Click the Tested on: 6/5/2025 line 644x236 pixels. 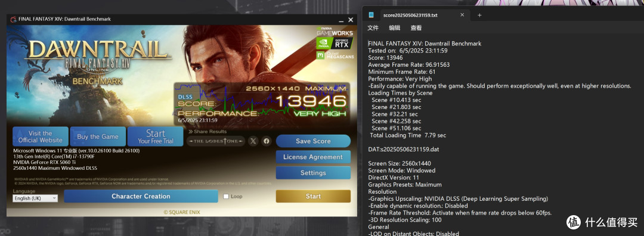pos(407,51)
